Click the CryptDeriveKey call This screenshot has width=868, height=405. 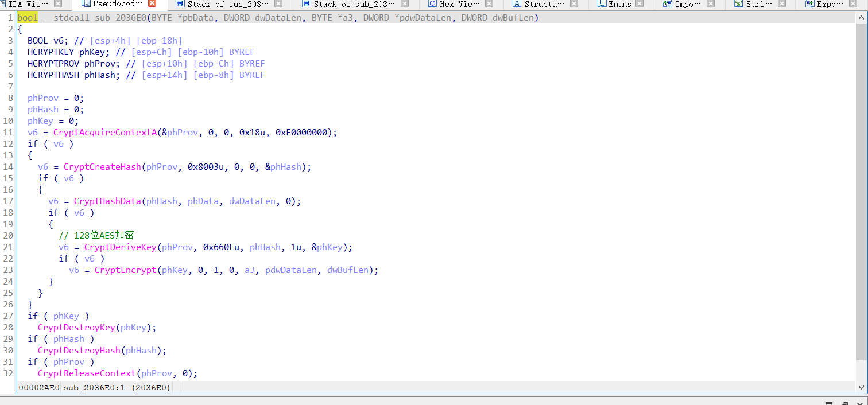point(121,247)
